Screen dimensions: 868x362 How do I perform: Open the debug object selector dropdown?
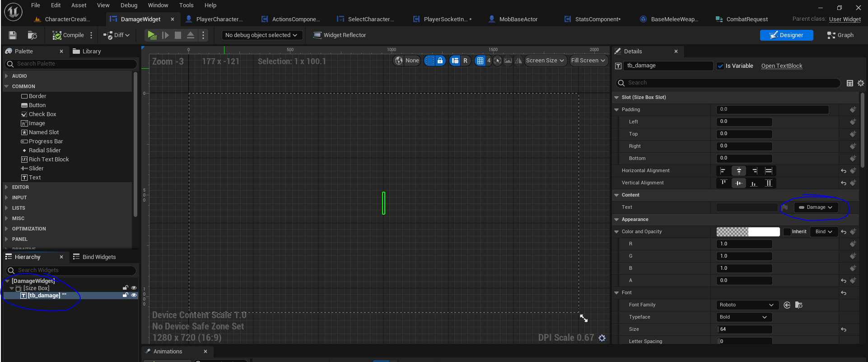tap(261, 35)
